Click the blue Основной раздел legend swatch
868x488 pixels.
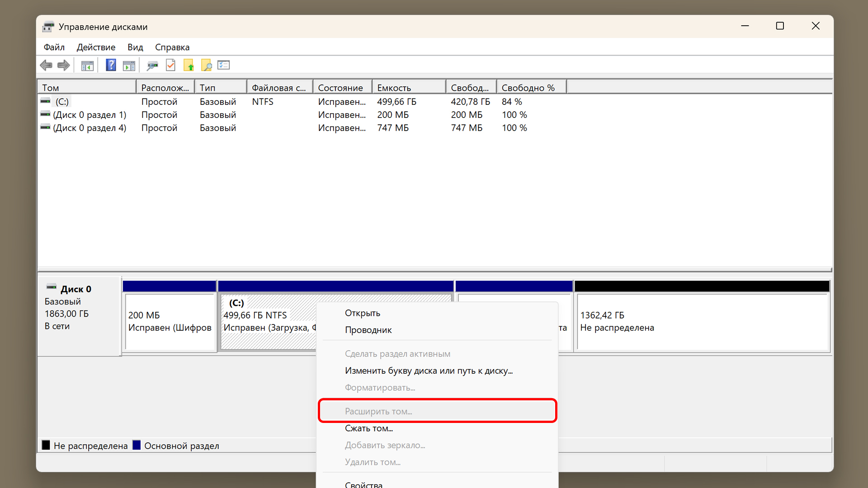pos(137,445)
